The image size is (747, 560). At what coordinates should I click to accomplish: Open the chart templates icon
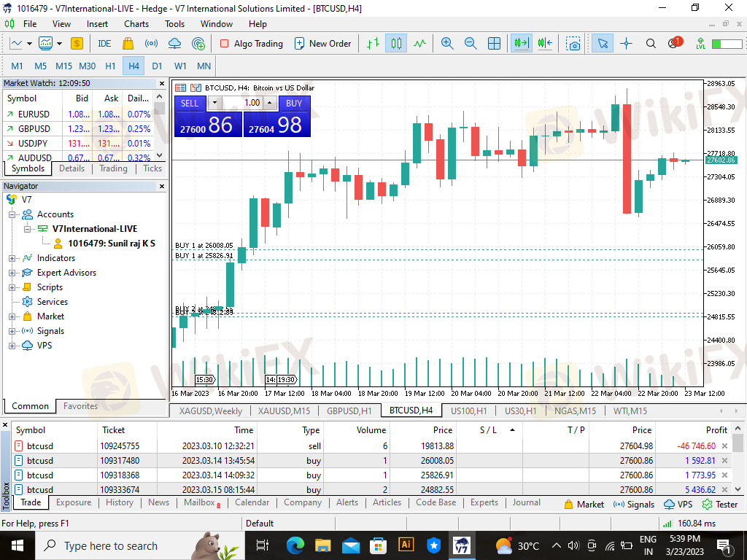click(46, 44)
